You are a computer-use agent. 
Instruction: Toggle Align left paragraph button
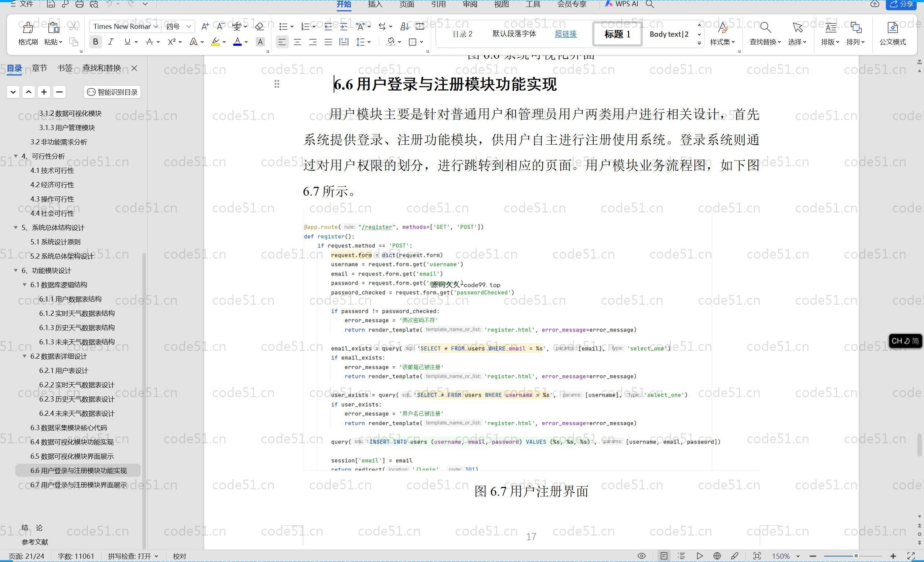coord(282,42)
